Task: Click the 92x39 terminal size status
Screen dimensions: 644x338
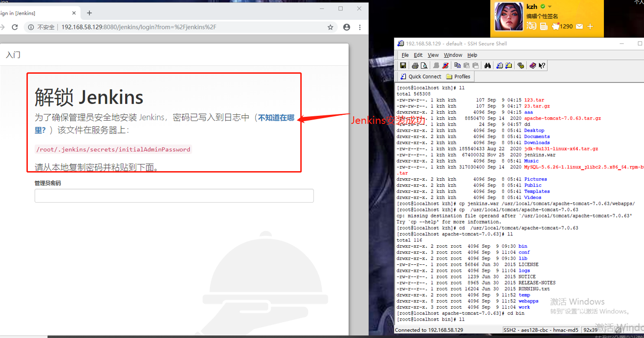Action: coord(590,330)
